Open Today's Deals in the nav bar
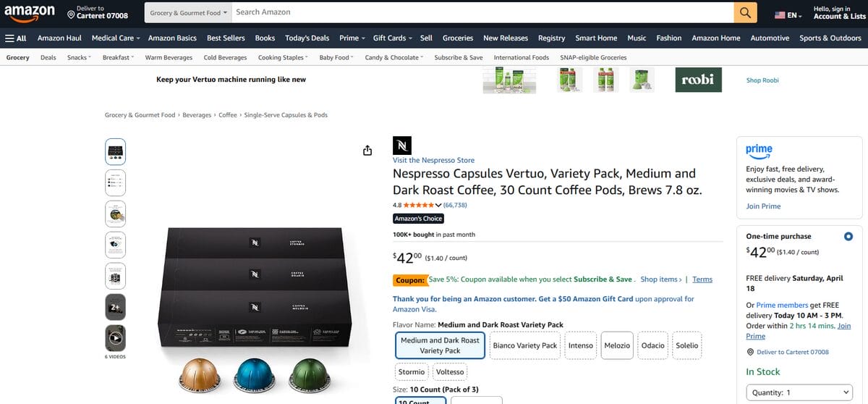This screenshot has height=404, width=868. click(307, 38)
